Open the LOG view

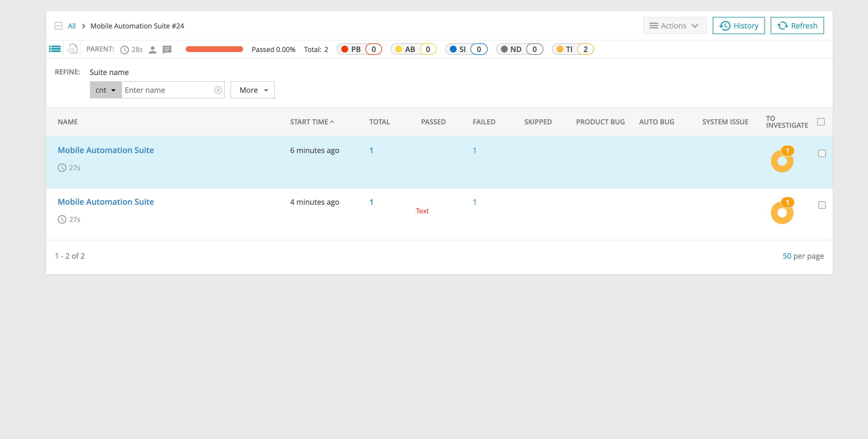71,49
